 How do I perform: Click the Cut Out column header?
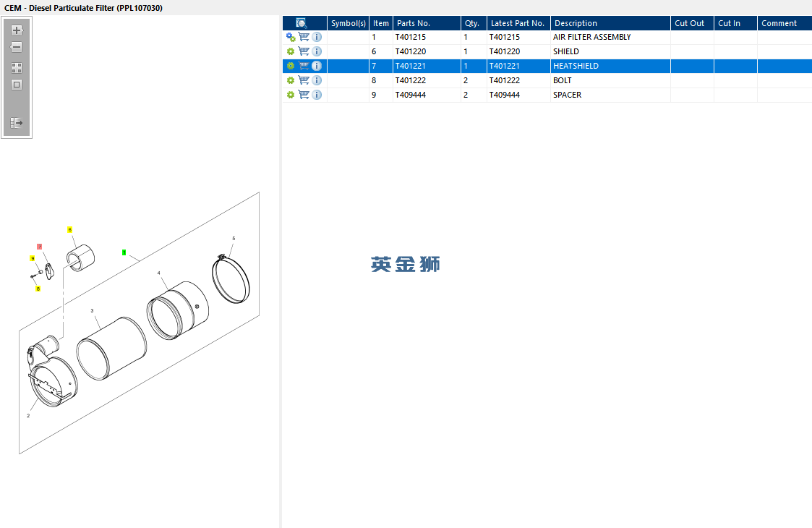click(x=693, y=23)
